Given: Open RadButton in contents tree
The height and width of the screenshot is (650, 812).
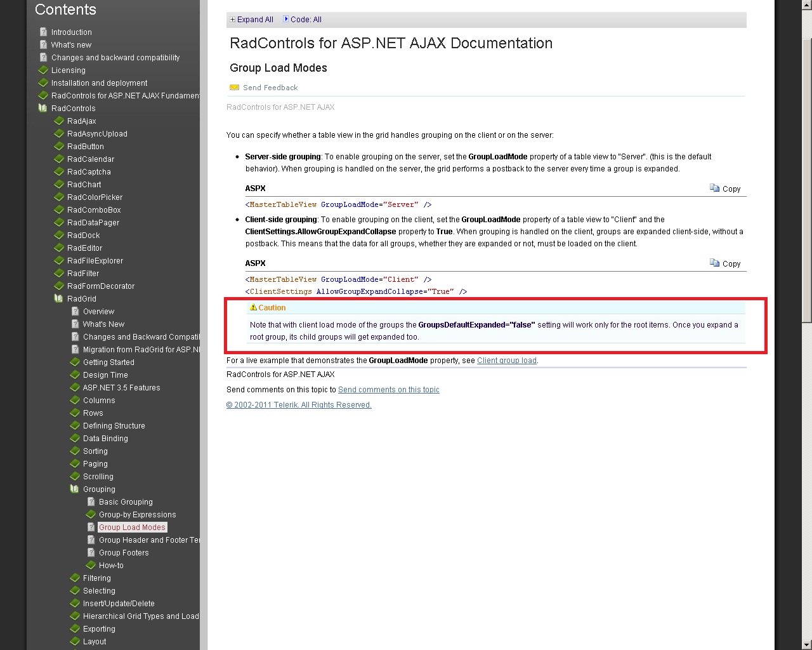Looking at the screenshot, I should (x=86, y=147).
